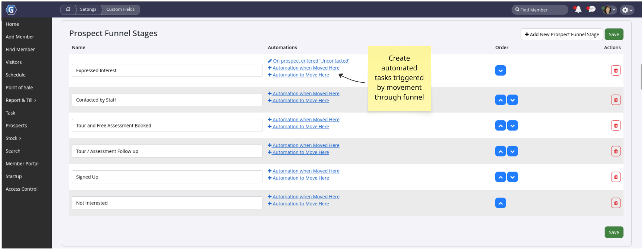Add Automation when Moved Here for Assessment Follow up
This screenshot has height=250, width=644.
click(x=304, y=145)
